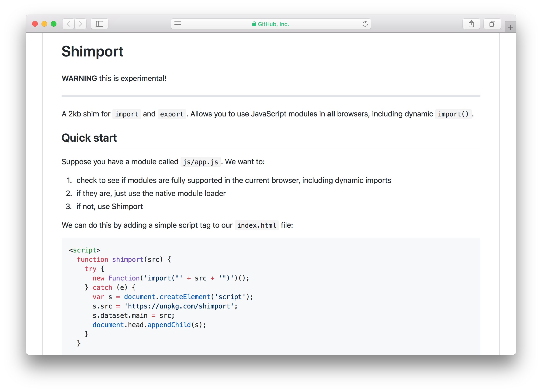Maximize the window with green button
This screenshot has width=542, height=392.
[x=54, y=24]
